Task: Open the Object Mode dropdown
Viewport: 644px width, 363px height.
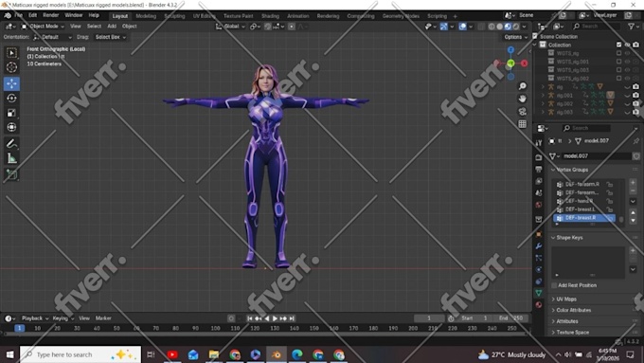Action: pyautogui.click(x=44, y=27)
